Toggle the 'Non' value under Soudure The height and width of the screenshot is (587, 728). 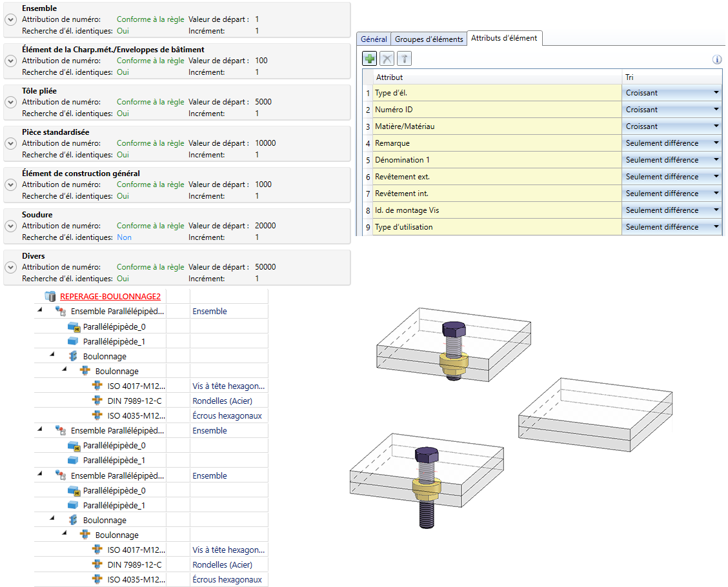coord(124,237)
